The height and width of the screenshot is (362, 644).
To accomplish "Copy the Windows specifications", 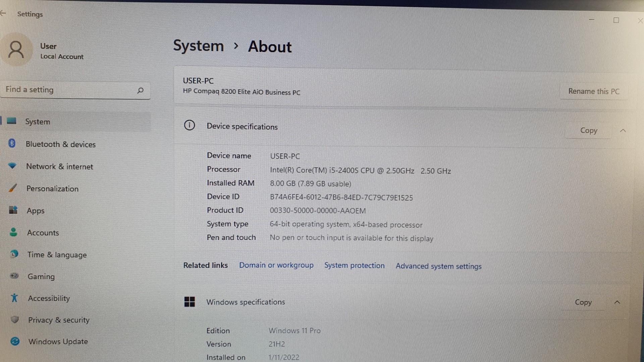I will [x=583, y=302].
